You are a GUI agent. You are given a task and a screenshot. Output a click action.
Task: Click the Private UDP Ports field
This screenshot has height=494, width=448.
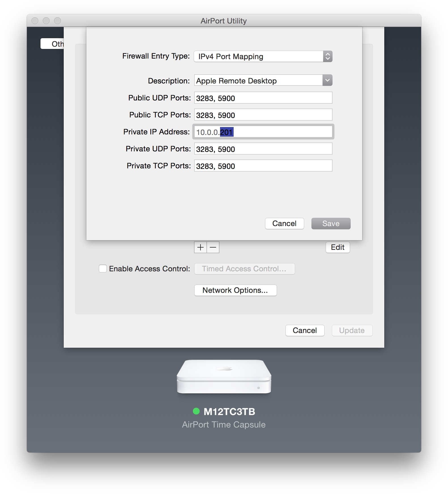263,149
